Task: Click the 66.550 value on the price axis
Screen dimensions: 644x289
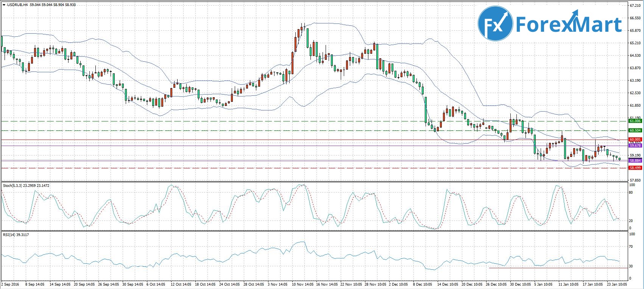Action: tap(635, 18)
